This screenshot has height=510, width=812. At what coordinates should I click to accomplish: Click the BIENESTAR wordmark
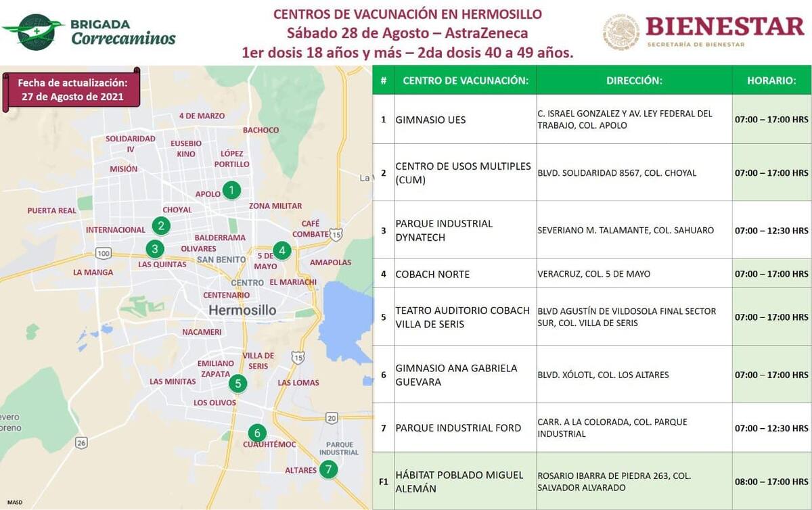[725, 26]
